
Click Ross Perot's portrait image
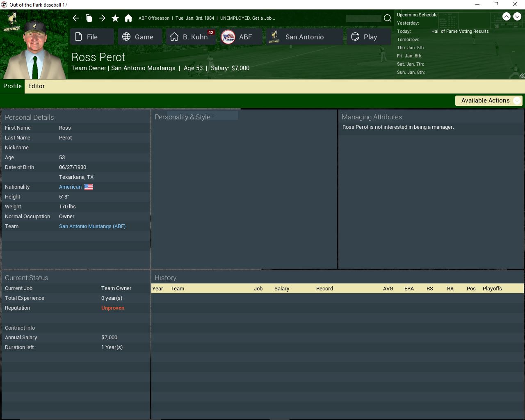coord(35,49)
